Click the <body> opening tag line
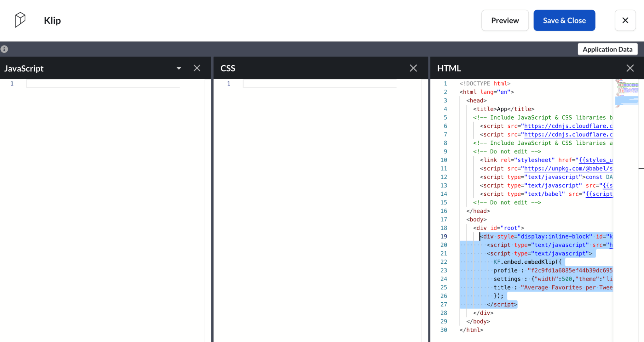 pyautogui.click(x=476, y=220)
